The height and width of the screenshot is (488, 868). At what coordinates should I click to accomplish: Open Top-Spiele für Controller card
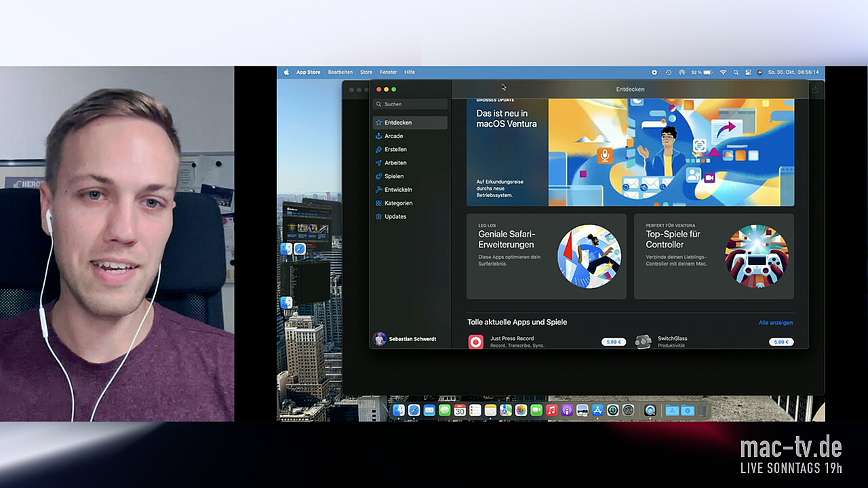coord(714,256)
